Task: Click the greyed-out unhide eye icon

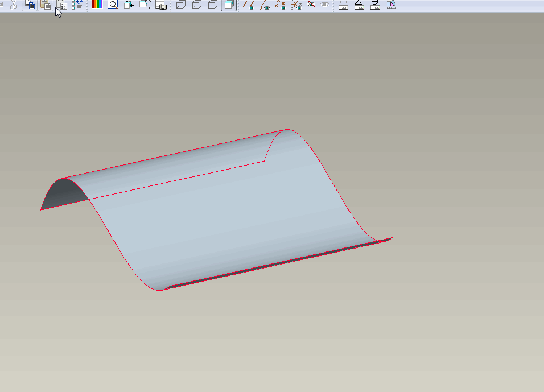Action: click(x=325, y=4)
